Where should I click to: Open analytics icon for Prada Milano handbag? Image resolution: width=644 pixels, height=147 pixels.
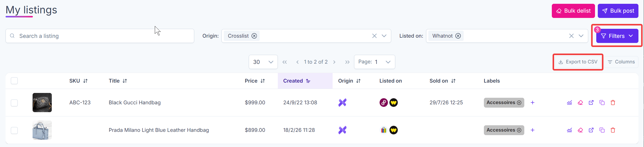point(569,130)
